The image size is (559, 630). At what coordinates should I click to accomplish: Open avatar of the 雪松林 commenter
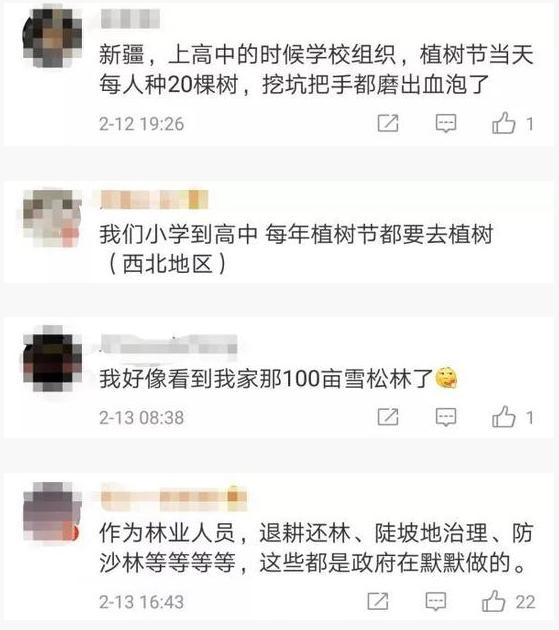pos(52,359)
